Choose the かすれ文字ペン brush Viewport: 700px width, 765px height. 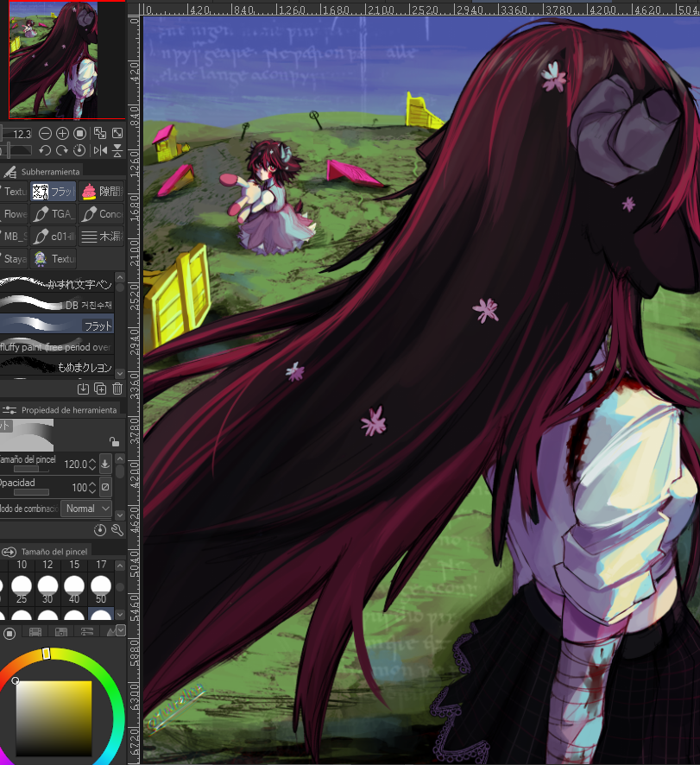pos(57,283)
